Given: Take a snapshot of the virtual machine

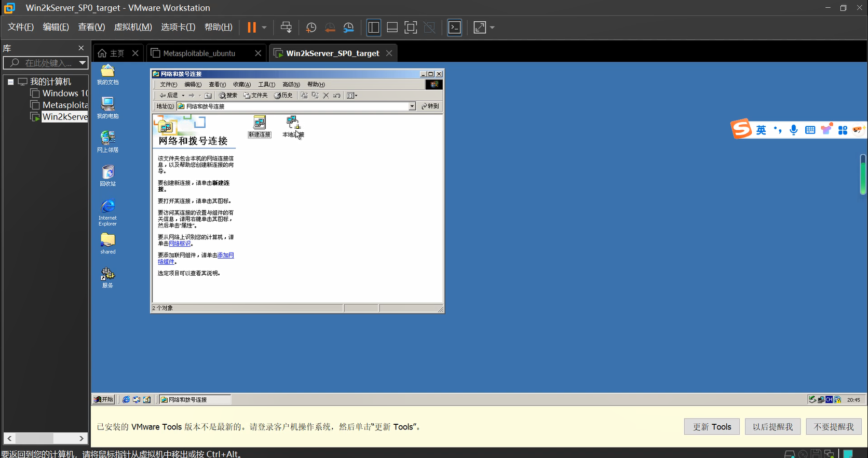Looking at the screenshot, I should pyautogui.click(x=311, y=28).
